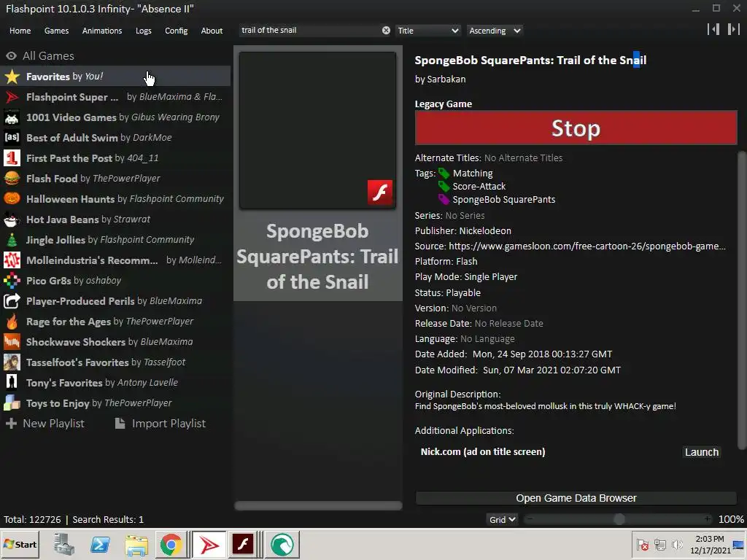Image resolution: width=747 pixels, height=560 pixels.
Task: Click the First Past the Post icon
Action: pos(12,158)
